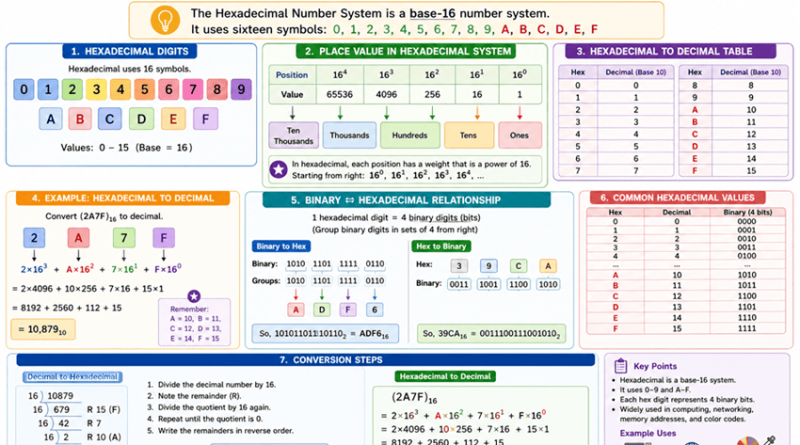Click the blue 9 tile in Hex to Binary

coord(489,266)
